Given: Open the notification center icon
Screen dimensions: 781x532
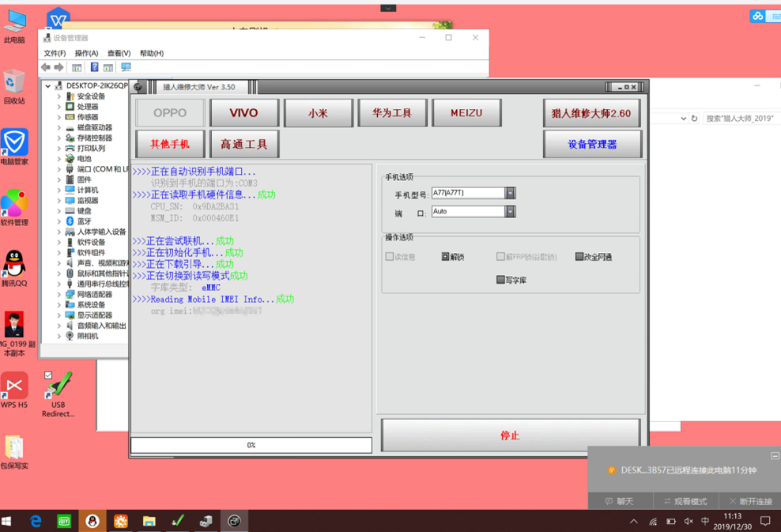Looking at the screenshot, I should coord(765,521).
